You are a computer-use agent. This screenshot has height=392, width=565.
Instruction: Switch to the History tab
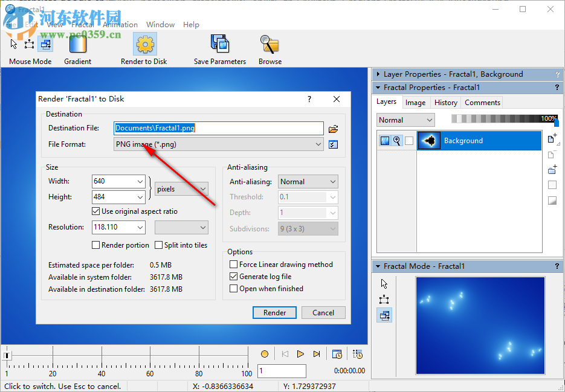tap(446, 103)
